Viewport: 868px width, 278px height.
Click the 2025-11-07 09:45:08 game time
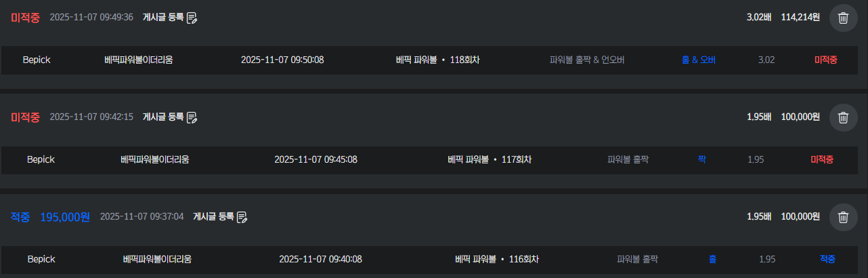tap(316, 159)
